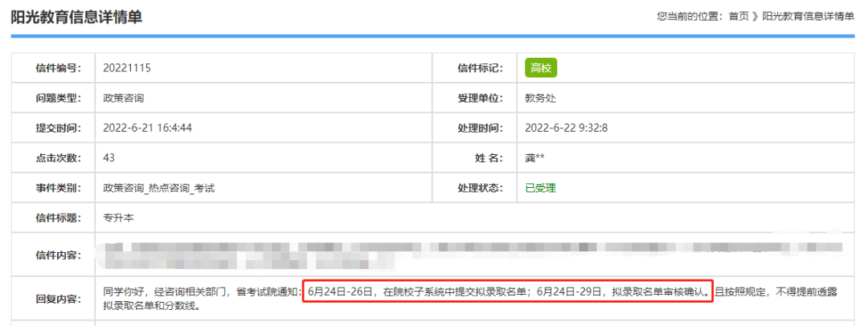Click the 受理单位 value 教务处
The width and height of the screenshot is (868, 326).
coord(540,98)
